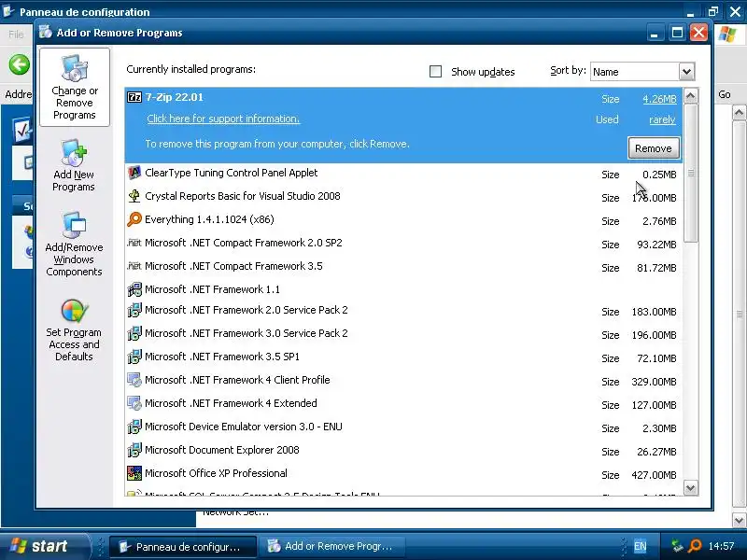Select the Microsoft Office XP Professional icon
This screenshot has height=560, width=747.
(134, 473)
